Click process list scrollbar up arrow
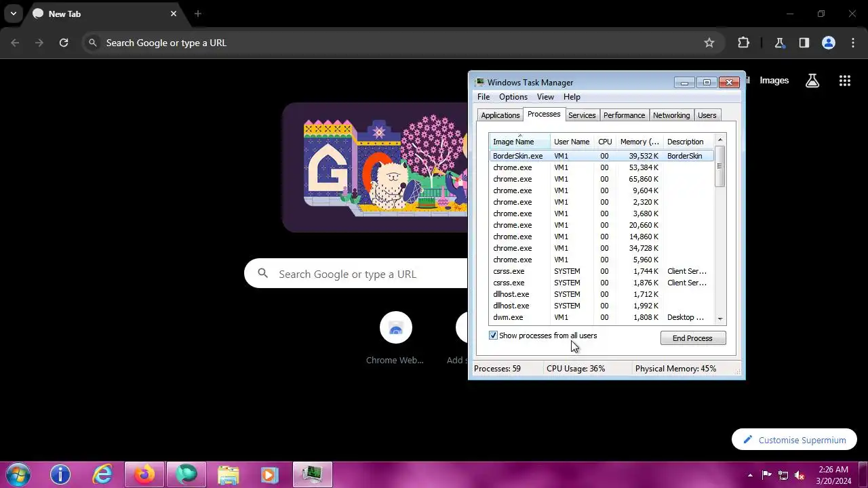868x488 pixels. tap(720, 140)
